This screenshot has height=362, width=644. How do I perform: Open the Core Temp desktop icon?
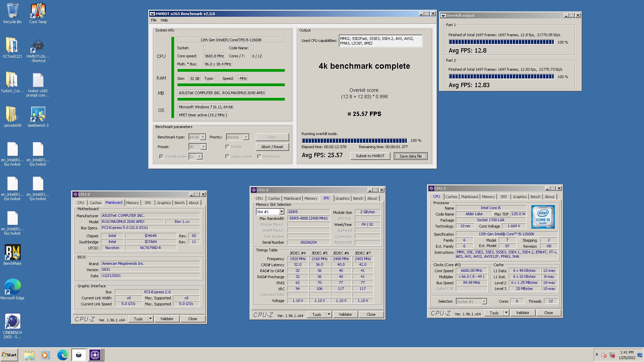pyautogui.click(x=38, y=13)
